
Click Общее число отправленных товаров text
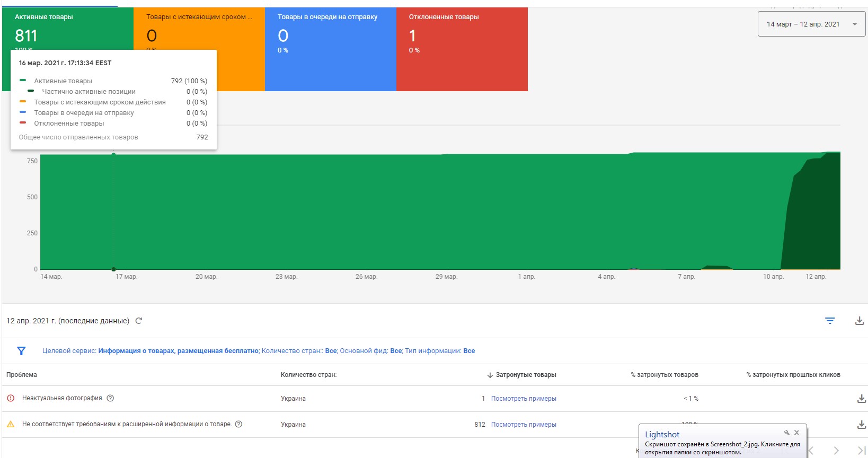click(78, 137)
